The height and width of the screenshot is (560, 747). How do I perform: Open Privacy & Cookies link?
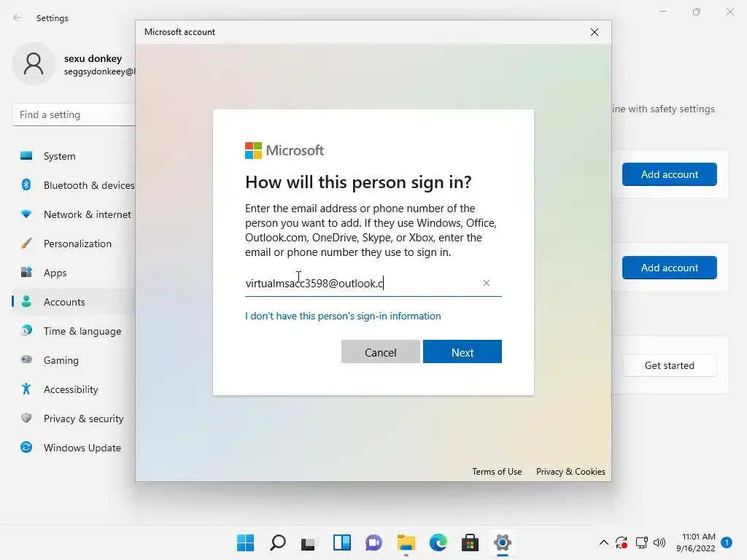click(570, 472)
